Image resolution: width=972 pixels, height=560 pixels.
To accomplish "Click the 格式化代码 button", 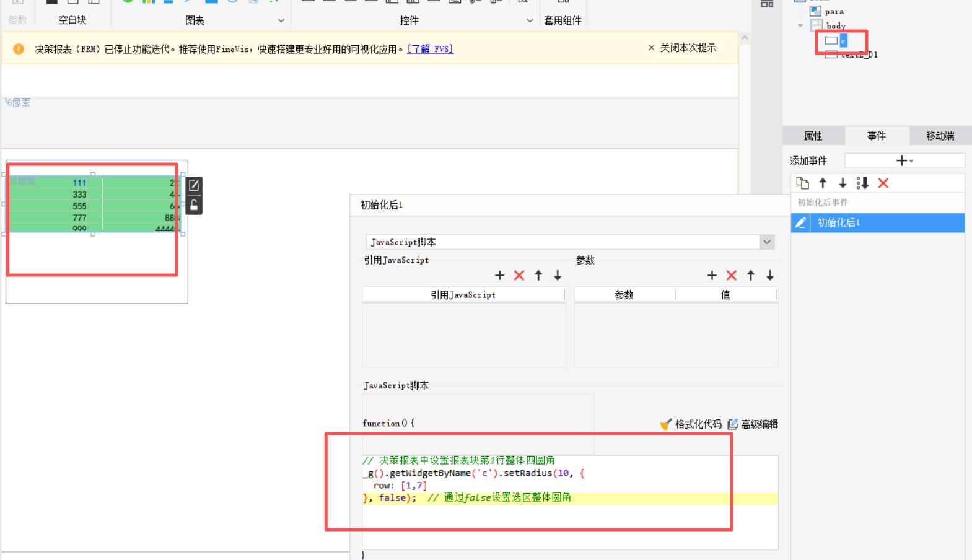I will coord(691,424).
